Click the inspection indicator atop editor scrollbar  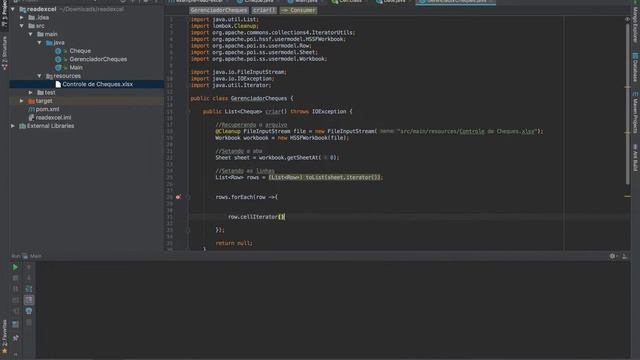627,19
